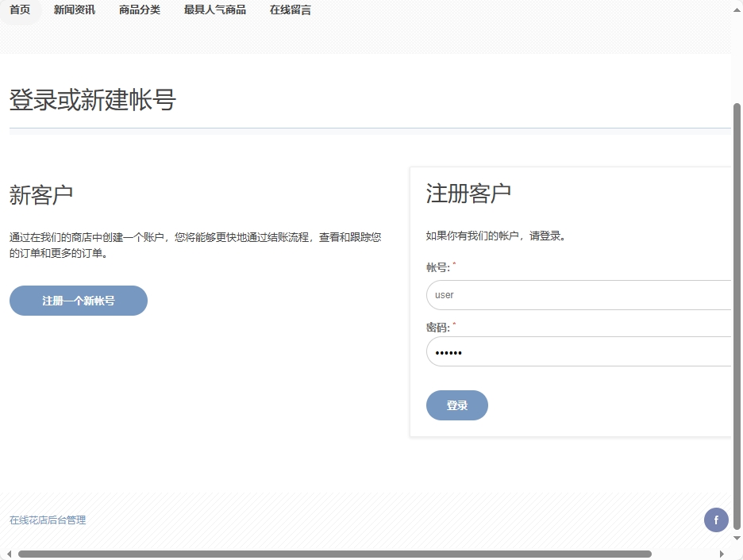Click the 注册客户 panel heading
The width and height of the screenshot is (743, 560).
coord(468,192)
